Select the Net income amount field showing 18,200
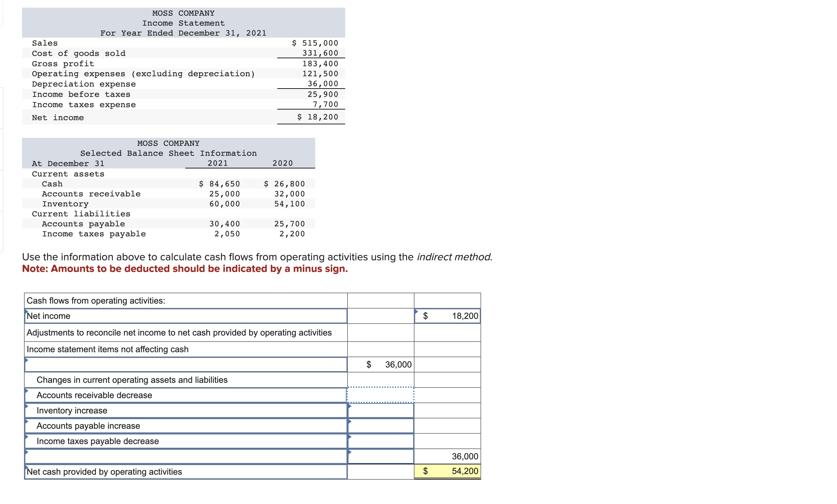This screenshot has width=837, height=504. point(447,316)
